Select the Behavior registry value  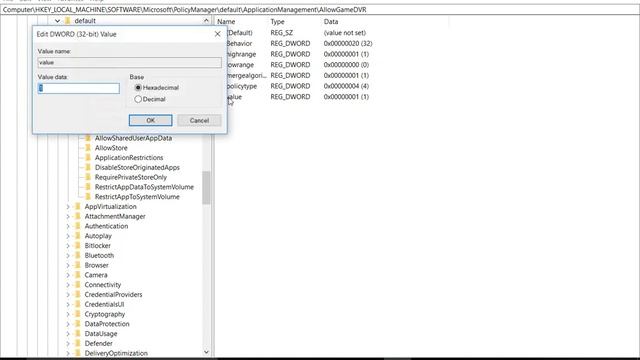pyautogui.click(x=239, y=43)
